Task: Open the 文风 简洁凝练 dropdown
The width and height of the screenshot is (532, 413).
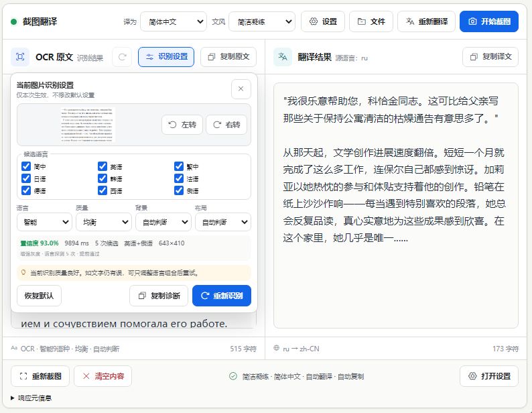Action: 262,21
